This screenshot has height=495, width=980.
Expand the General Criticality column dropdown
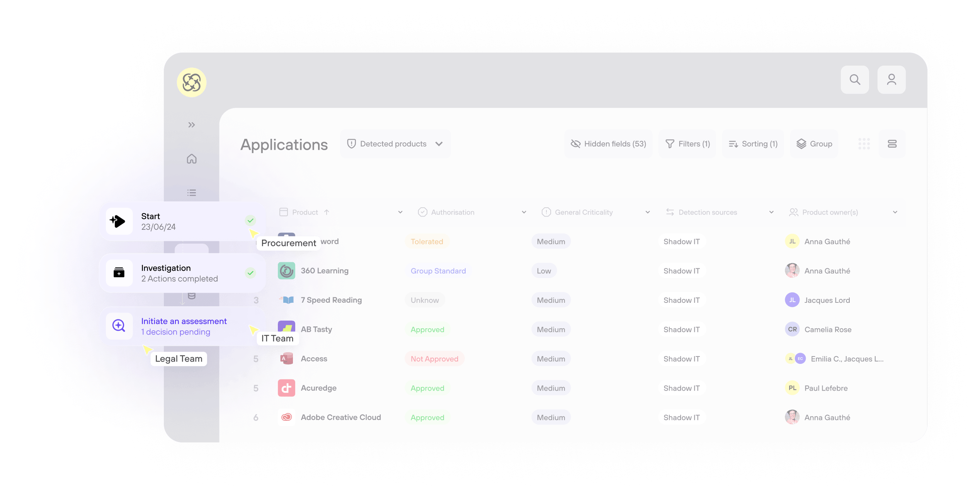click(x=647, y=212)
